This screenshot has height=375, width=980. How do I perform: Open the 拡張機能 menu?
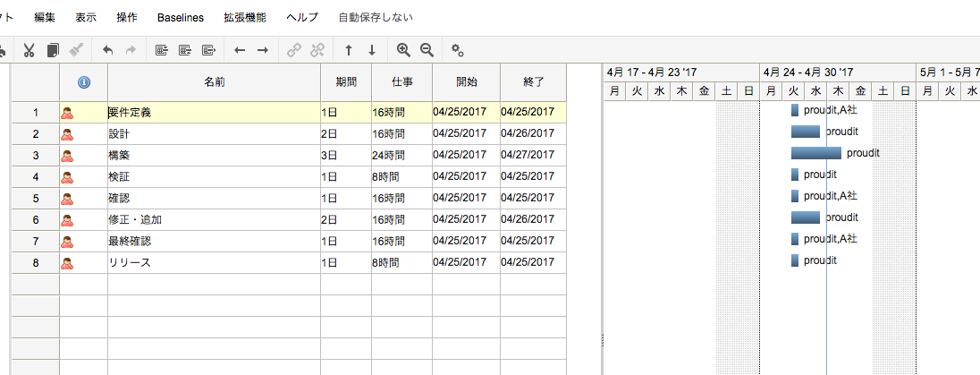(x=245, y=17)
